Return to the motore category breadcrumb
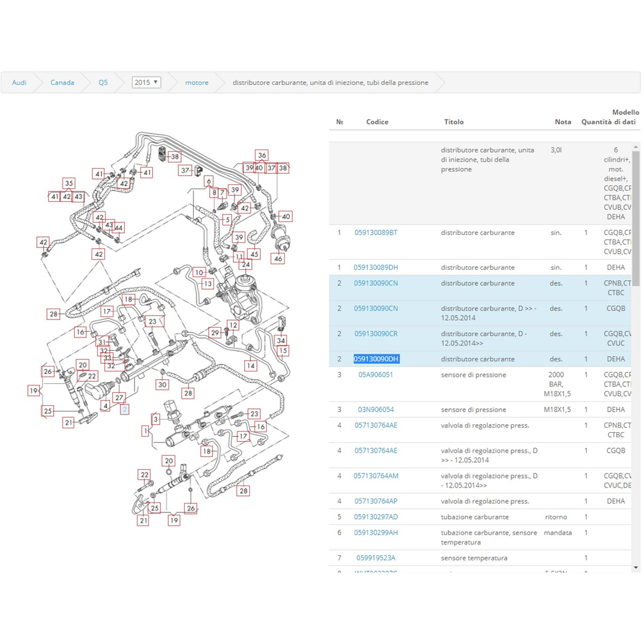 [196, 82]
